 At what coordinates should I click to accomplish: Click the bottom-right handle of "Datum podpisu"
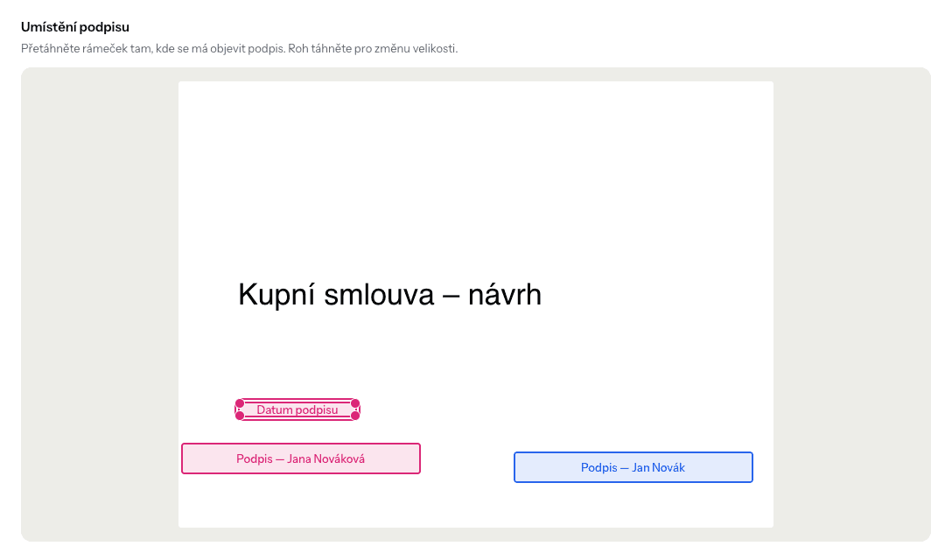point(355,416)
